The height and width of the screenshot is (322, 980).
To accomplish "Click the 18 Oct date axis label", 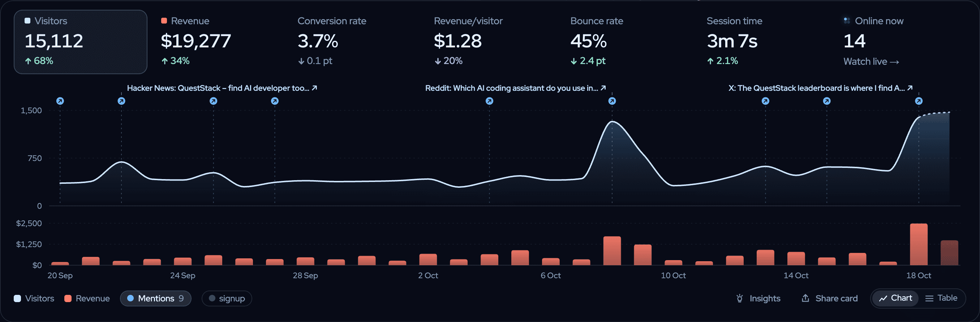I will coord(919,276).
